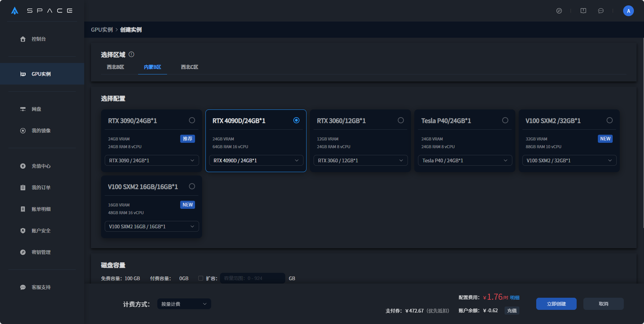Open the message icon in top bar
Viewport: 644px width, 324px height.
(601, 11)
